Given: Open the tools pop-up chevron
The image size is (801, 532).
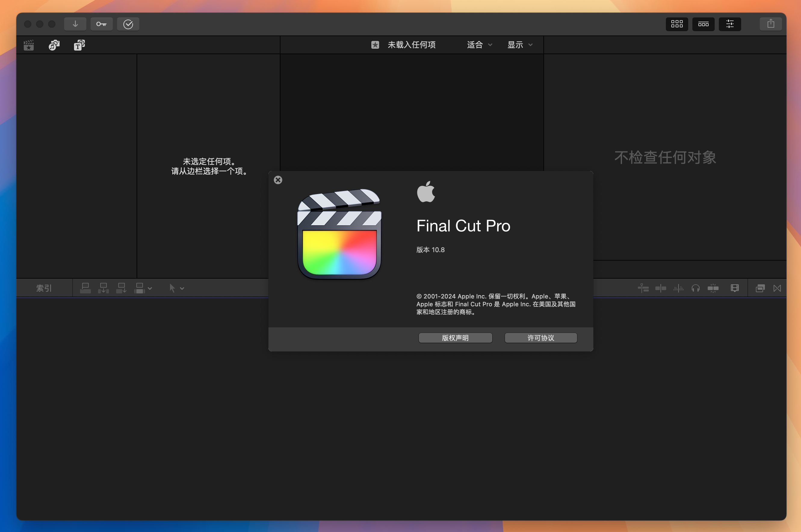Looking at the screenshot, I should click(x=182, y=288).
